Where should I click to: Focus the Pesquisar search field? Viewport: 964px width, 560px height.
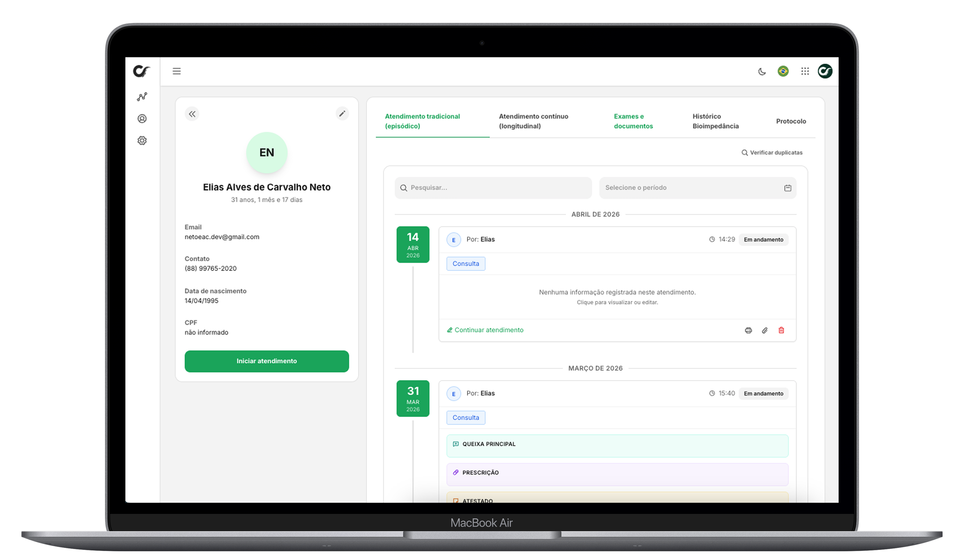tap(493, 188)
